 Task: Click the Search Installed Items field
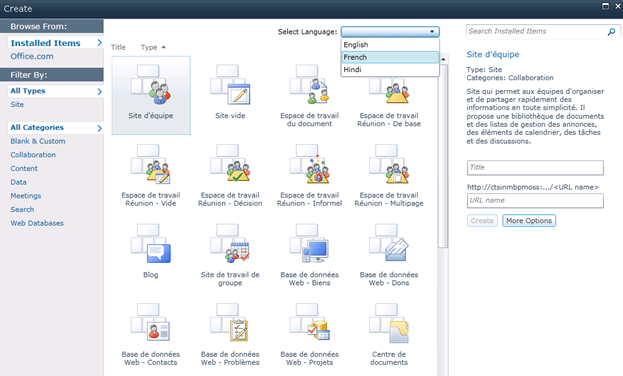[x=536, y=31]
